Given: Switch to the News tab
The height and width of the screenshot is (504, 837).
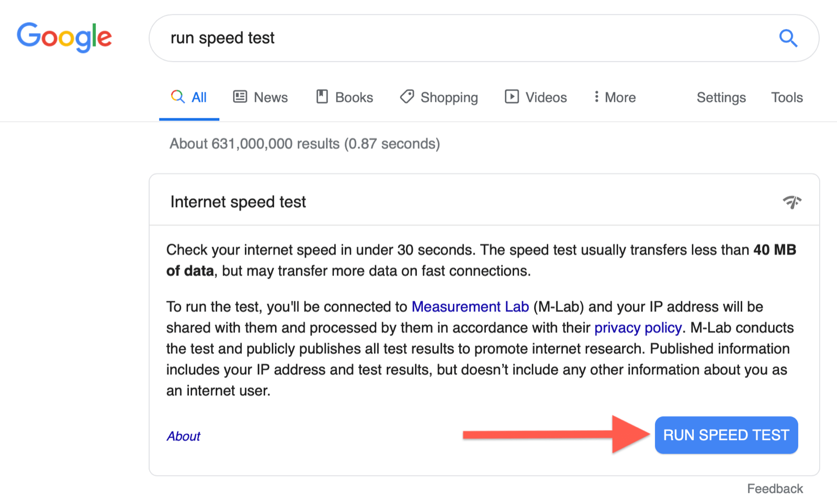Looking at the screenshot, I should [260, 97].
